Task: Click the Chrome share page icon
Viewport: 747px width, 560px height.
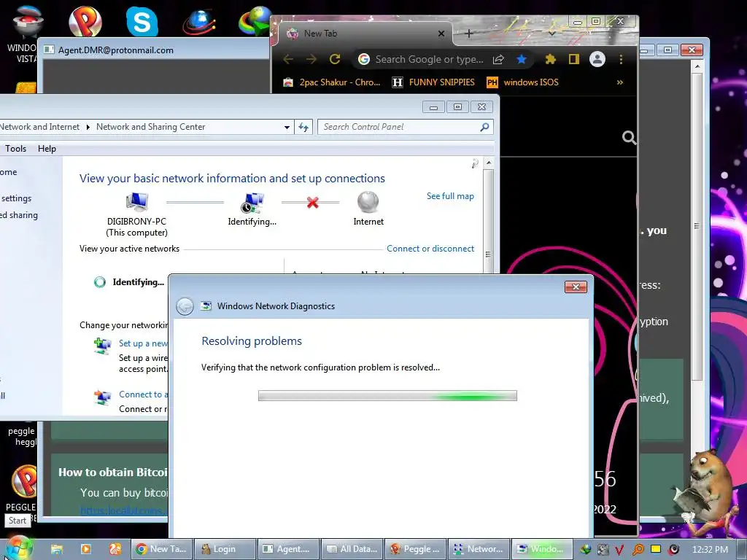Action: [x=498, y=59]
